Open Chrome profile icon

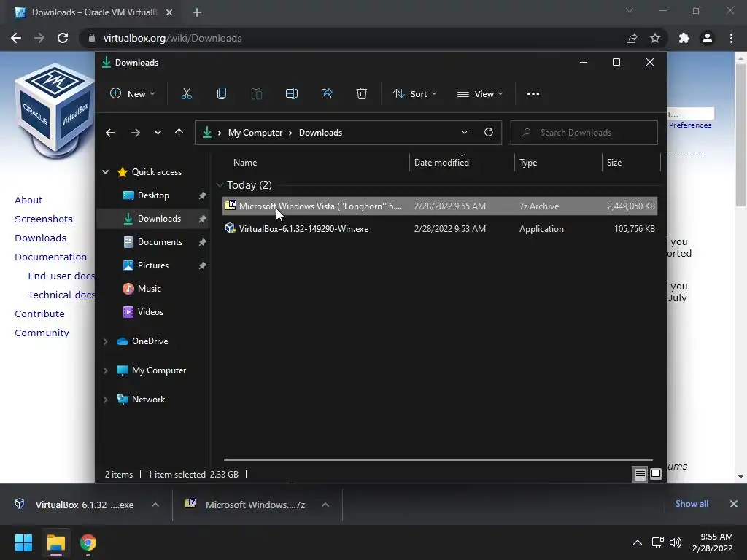[708, 38]
